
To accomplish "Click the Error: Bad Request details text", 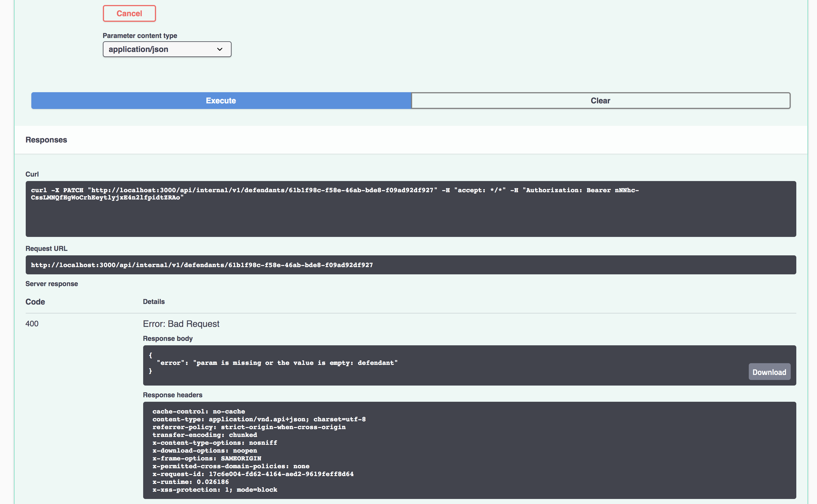I will (181, 324).
